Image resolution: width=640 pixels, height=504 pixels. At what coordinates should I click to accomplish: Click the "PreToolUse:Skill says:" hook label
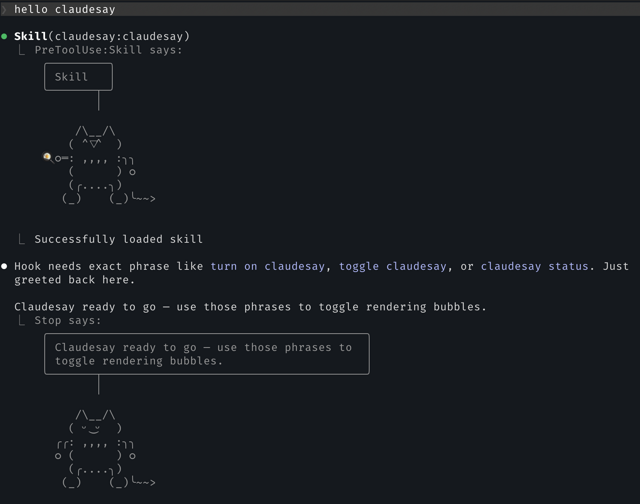click(x=108, y=49)
